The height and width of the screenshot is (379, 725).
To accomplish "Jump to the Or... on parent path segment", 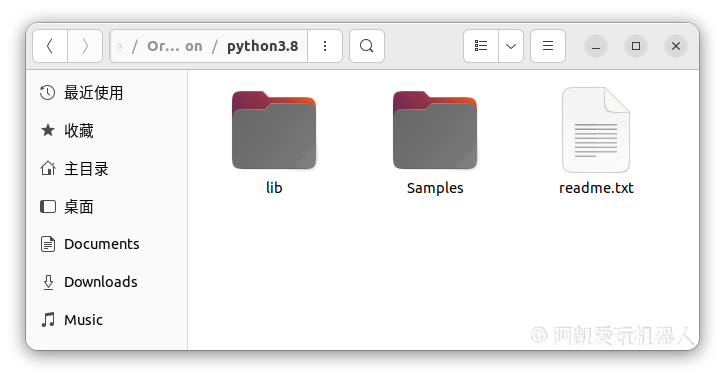I will (175, 46).
